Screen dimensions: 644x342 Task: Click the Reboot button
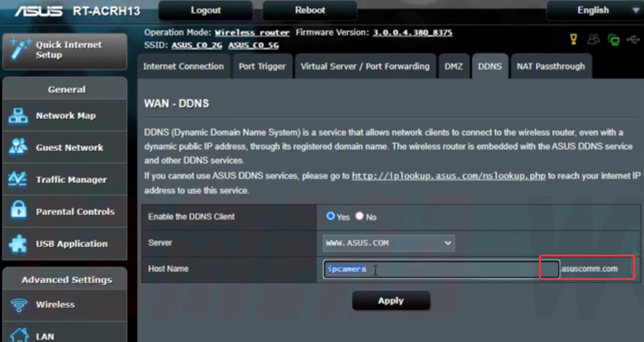point(310,11)
